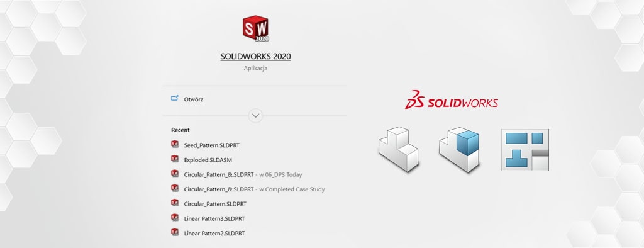The height and width of the screenshot is (248, 644).
Task: Open the SOLIDWORKS 2020 title link
Action: 255,57
